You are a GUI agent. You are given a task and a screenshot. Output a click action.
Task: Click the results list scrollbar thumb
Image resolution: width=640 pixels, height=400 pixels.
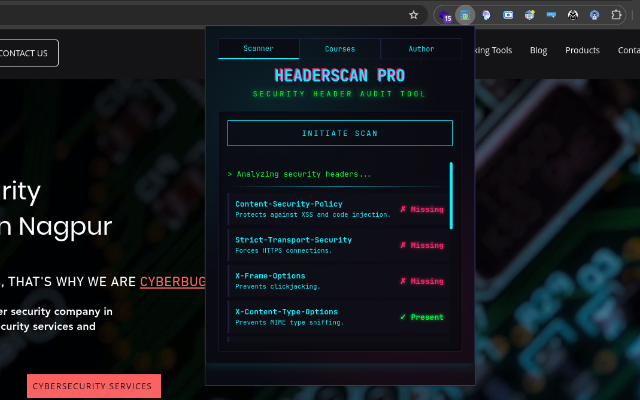pyautogui.click(x=451, y=196)
